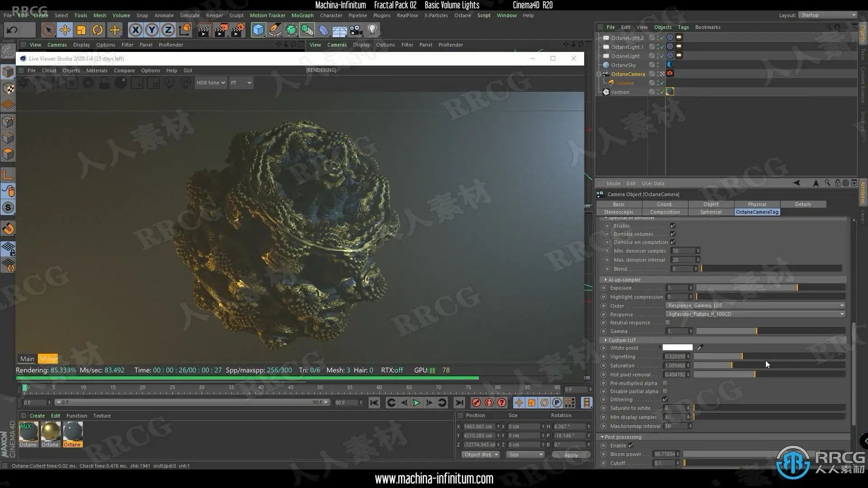Switch to the Physical tab
This screenshot has width=868, height=488.
click(x=757, y=204)
